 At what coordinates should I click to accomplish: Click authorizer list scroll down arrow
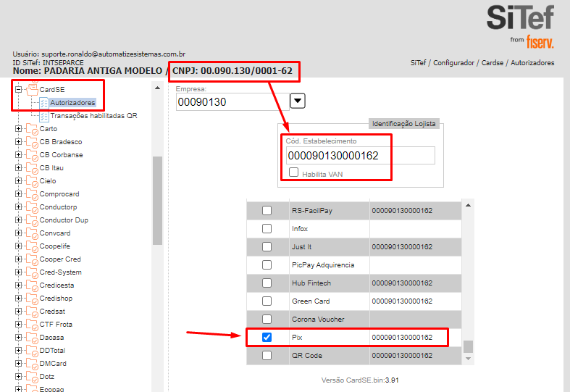[x=468, y=359]
